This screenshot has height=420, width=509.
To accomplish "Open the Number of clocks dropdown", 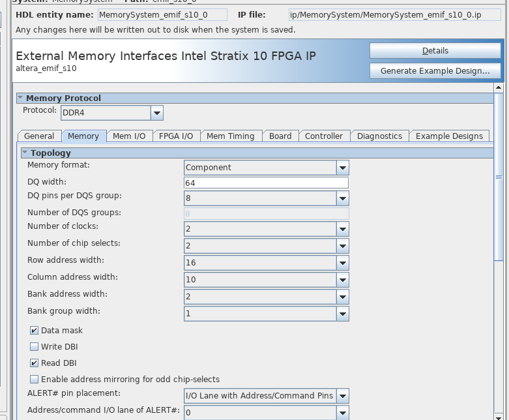I will pos(267,229).
